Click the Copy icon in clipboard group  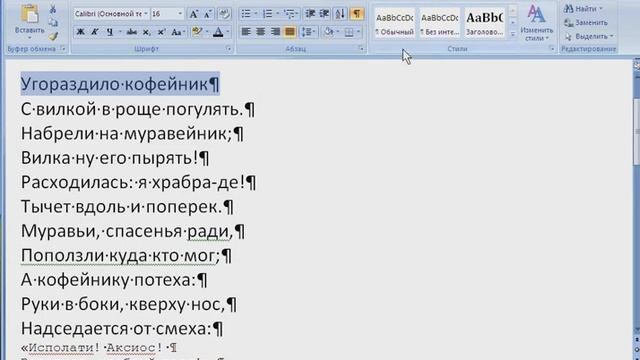pos(53,22)
